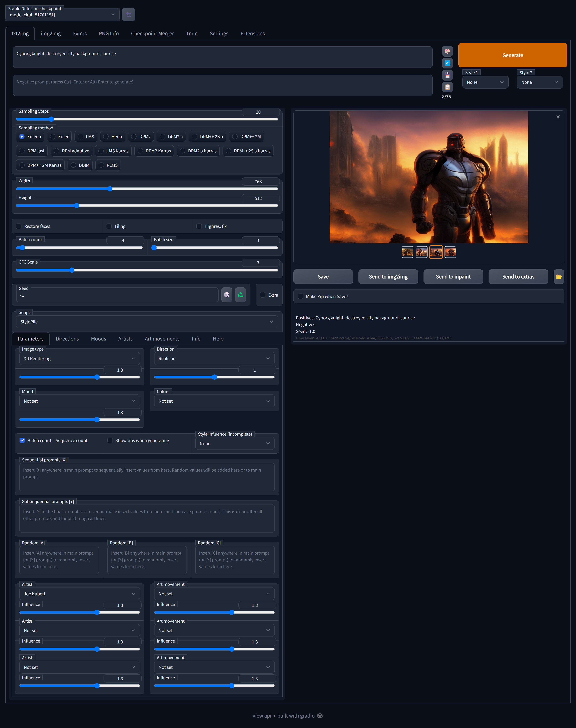
Task: Uncheck Batch count = Sequence count
Action: tap(22, 440)
